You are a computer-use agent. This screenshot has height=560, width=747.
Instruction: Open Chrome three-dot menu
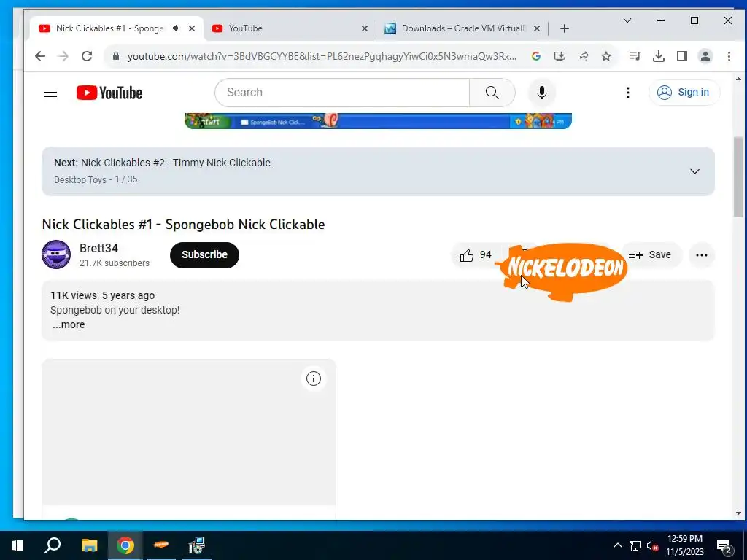click(729, 56)
